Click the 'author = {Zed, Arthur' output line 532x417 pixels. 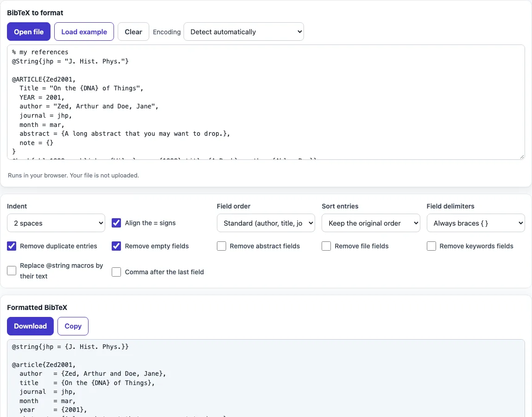93,373
